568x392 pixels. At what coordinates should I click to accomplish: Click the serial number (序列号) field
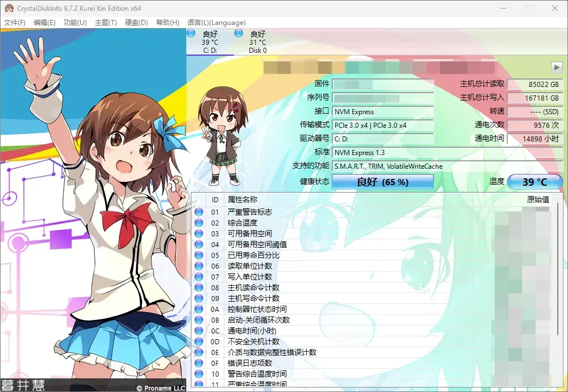[382, 98]
